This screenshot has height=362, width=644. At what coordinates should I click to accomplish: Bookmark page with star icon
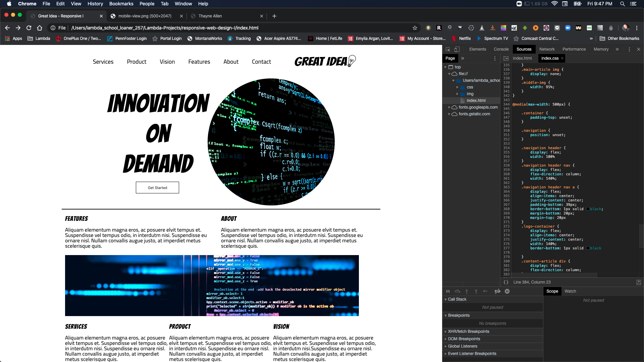[415, 28]
